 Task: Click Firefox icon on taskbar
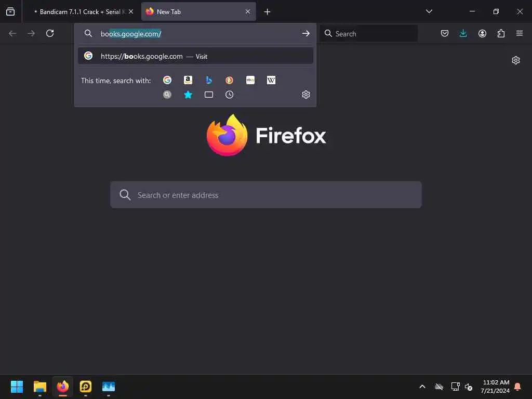63,387
